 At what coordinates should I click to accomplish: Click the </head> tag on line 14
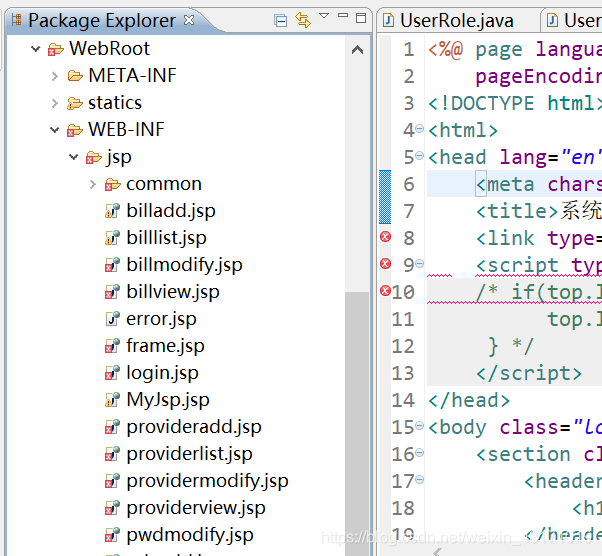click(469, 400)
